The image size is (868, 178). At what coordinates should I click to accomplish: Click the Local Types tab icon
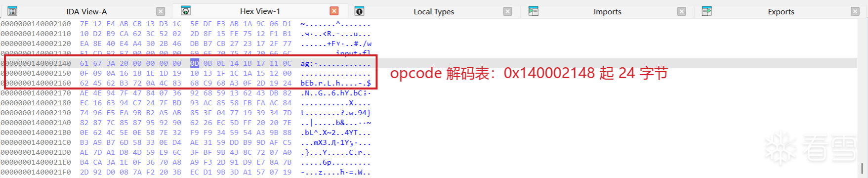coord(359,11)
